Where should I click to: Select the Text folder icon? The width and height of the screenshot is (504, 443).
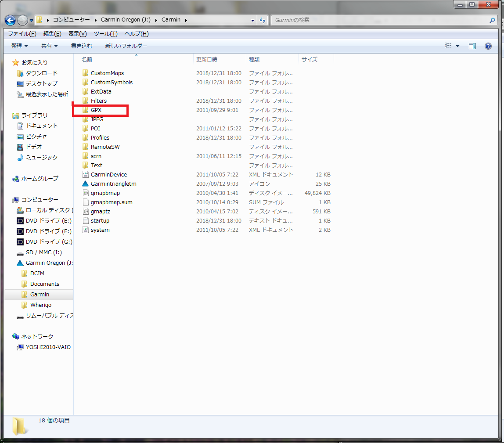[x=85, y=165]
